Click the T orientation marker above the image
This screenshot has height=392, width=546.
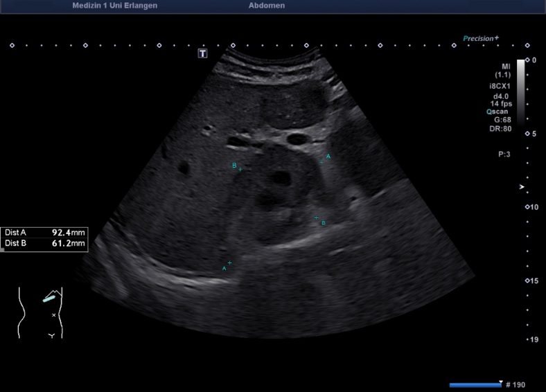pos(203,53)
